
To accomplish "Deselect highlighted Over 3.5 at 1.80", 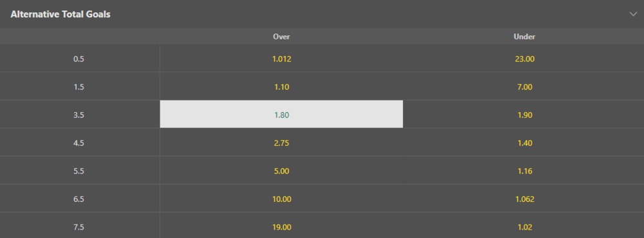I will coord(281,115).
